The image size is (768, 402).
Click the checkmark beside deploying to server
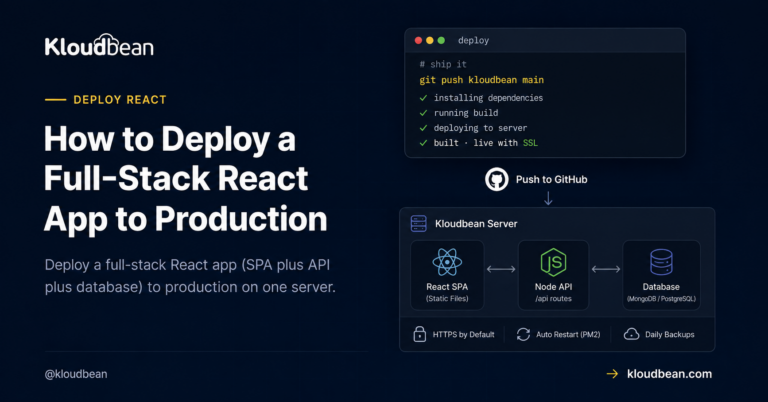(423, 128)
